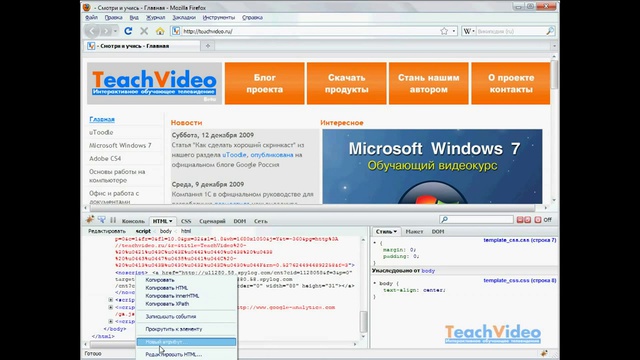This screenshot has width=640, height=360.
Task: Open the DOM tab in the side panel
Action: pos(438,231)
